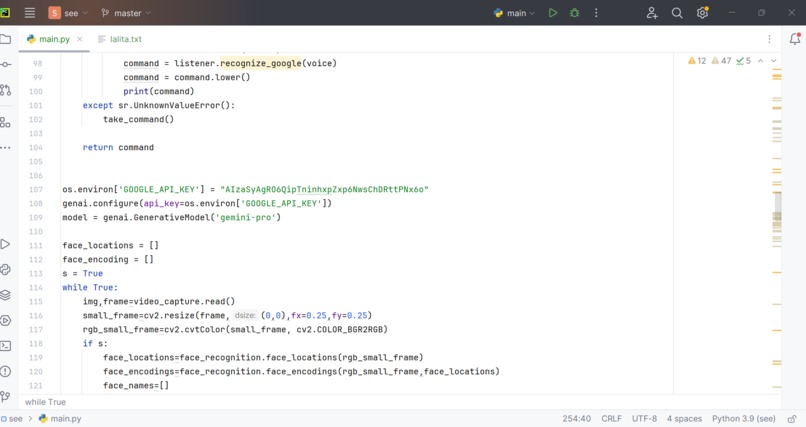Viewport: 806px width, 427px height.
Task: Open the Problems tool window
Action: click(6, 371)
